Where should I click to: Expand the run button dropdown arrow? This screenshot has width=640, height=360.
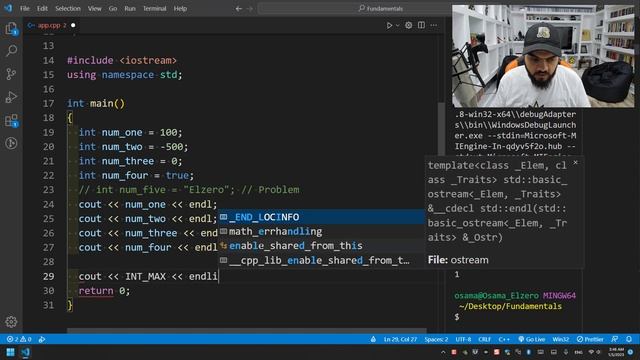(398, 25)
